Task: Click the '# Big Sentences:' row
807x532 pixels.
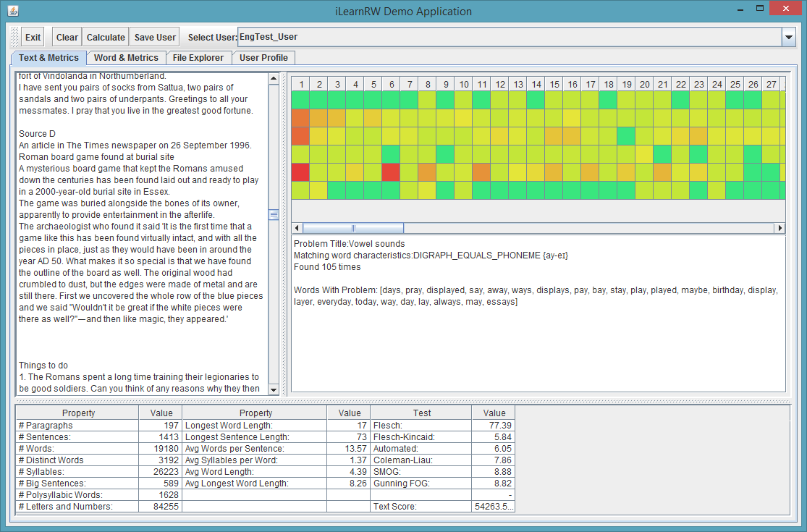Action: click(x=78, y=483)
